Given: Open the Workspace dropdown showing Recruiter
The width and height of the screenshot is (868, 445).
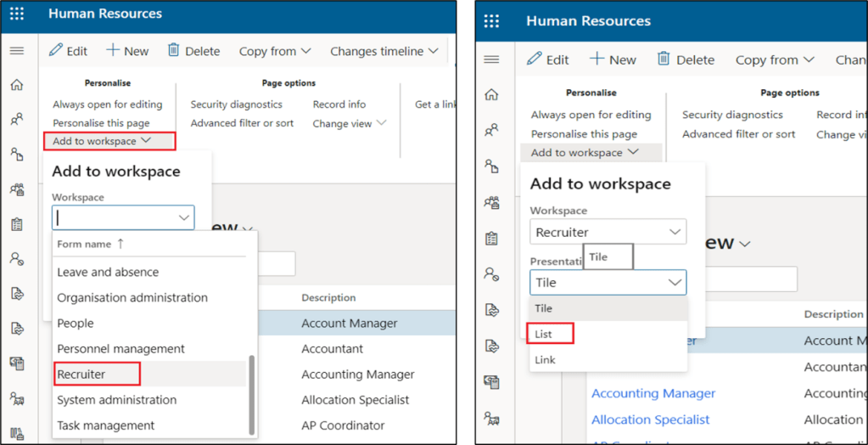Looking at the screenshot, I should coord(608,232).
